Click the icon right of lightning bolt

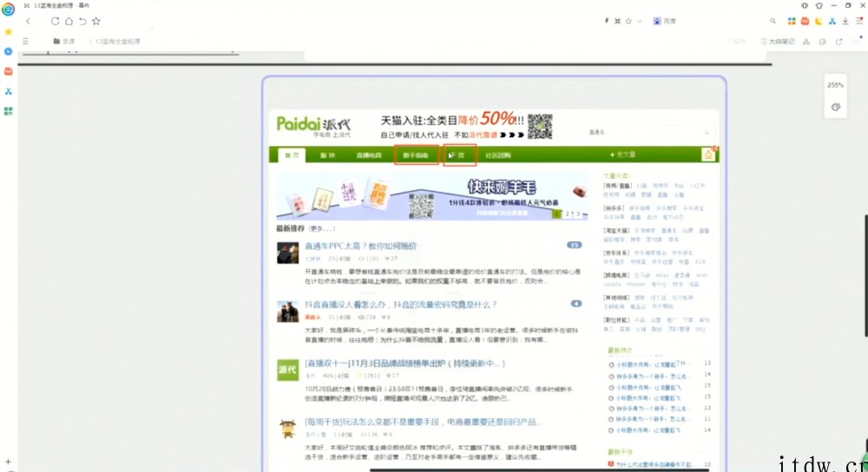click(617, 21)
